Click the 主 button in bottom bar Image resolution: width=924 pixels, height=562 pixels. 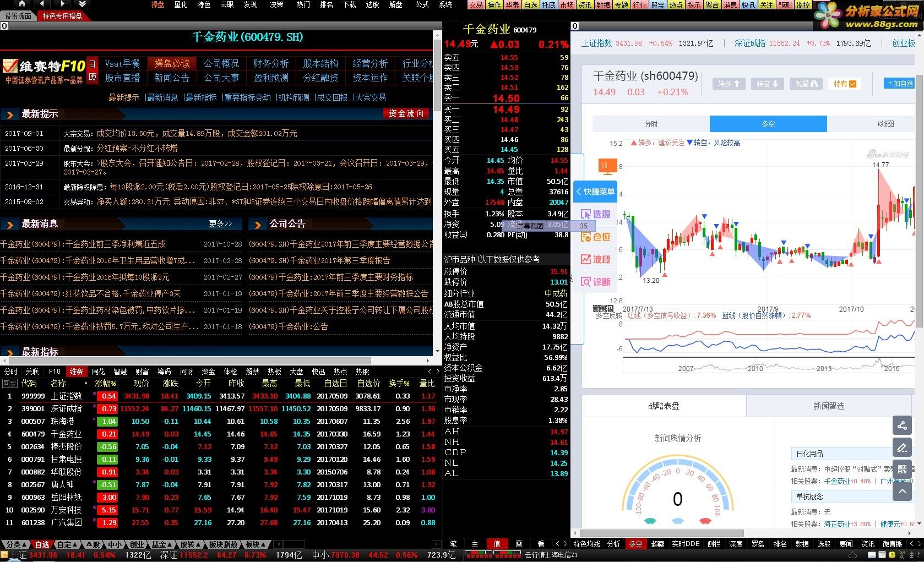click(475, 544)
